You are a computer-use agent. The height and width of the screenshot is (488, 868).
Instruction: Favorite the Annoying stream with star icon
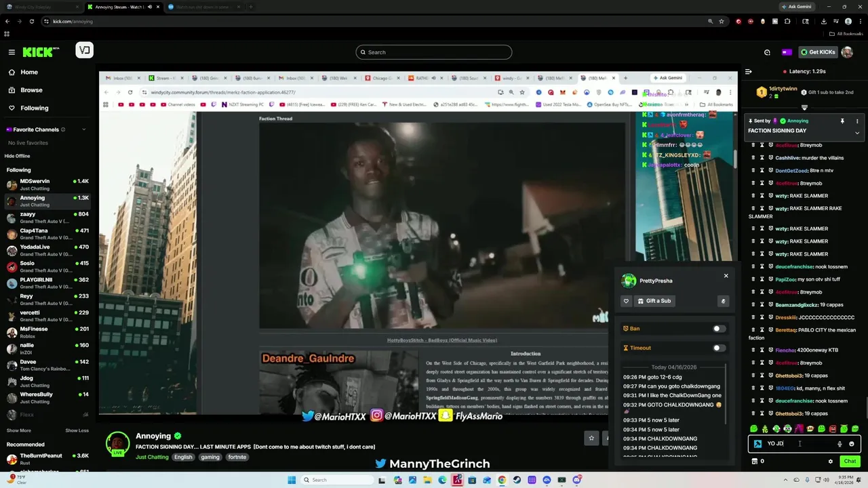(591, 438)
